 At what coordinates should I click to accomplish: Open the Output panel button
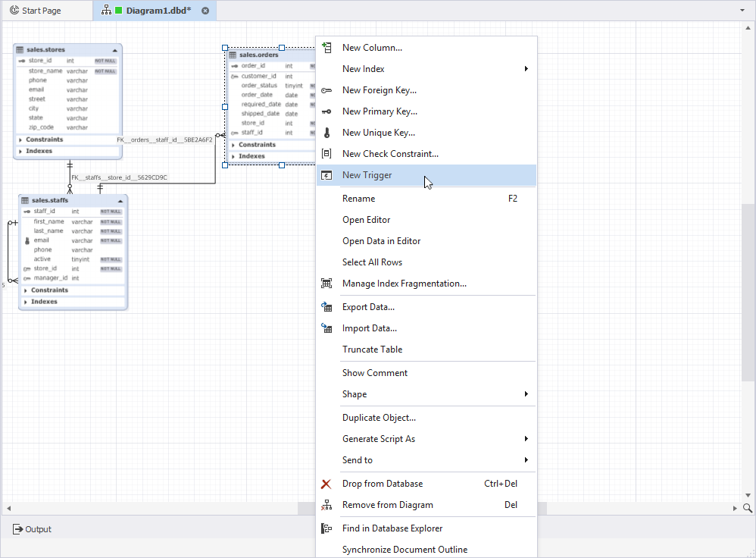pos(32,529)
